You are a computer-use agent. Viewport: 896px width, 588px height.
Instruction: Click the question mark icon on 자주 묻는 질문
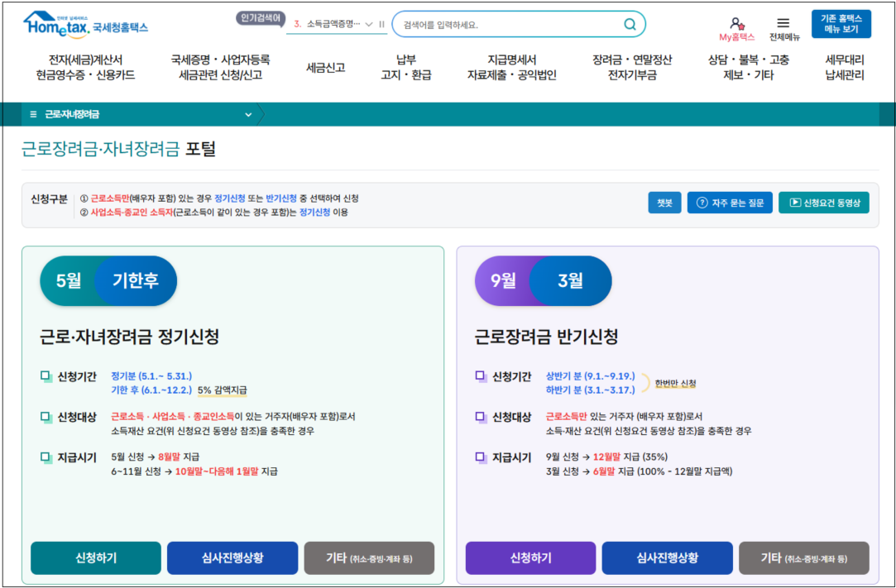click(x=704, y=202)
